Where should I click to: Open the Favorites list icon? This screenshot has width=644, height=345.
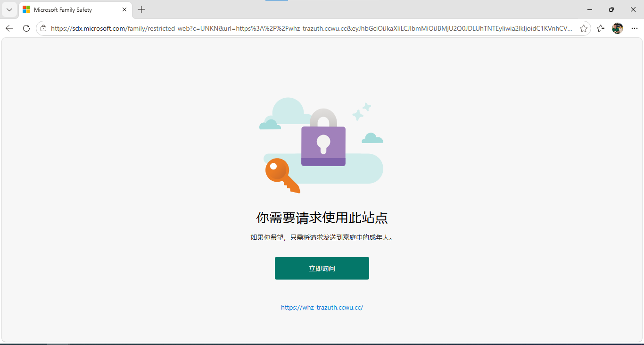[601, 28]
